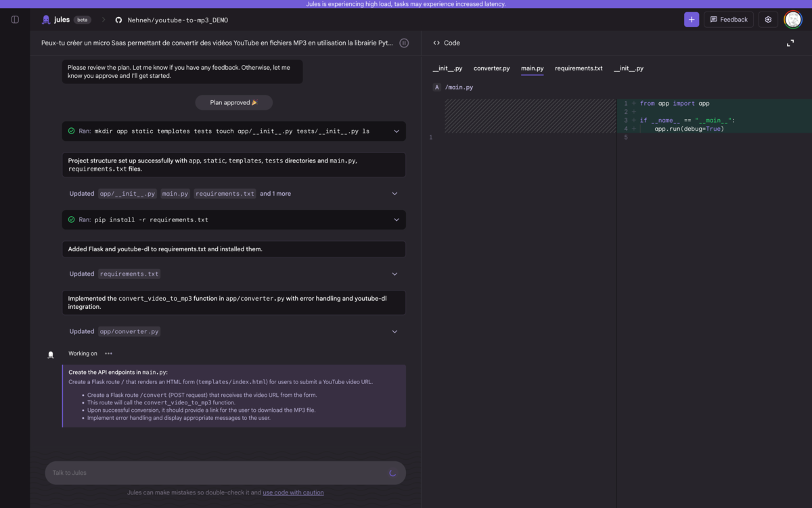Select the main.py tab
The height and width of the screenshot is (508, 812).
click(533, 68)
